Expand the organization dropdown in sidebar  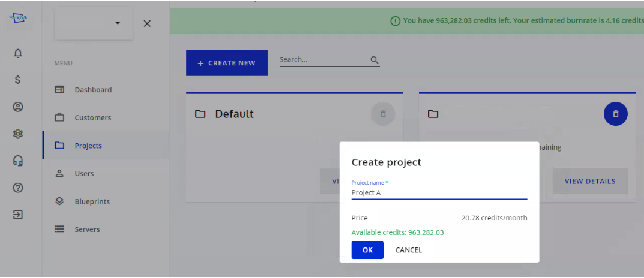[x=118, y=23]
